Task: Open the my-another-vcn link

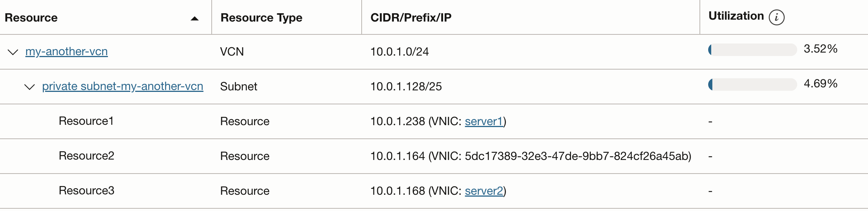Action: pyautogui.click(x=67, y=51)
